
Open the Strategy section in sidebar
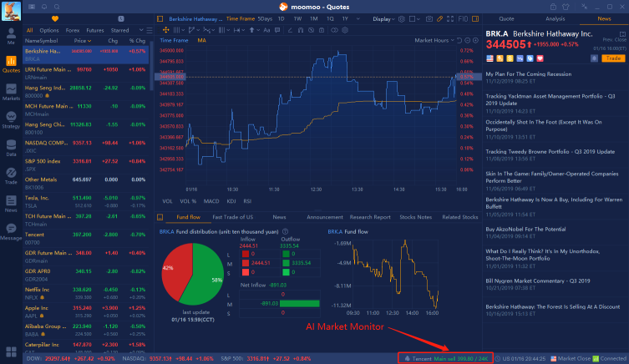point(11,120)
